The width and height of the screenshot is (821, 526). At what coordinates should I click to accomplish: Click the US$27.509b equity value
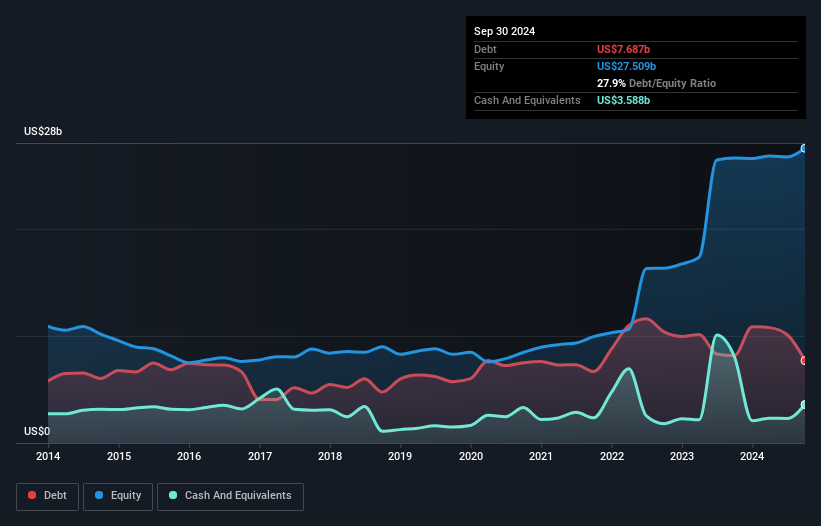click(x=626, y=66)
